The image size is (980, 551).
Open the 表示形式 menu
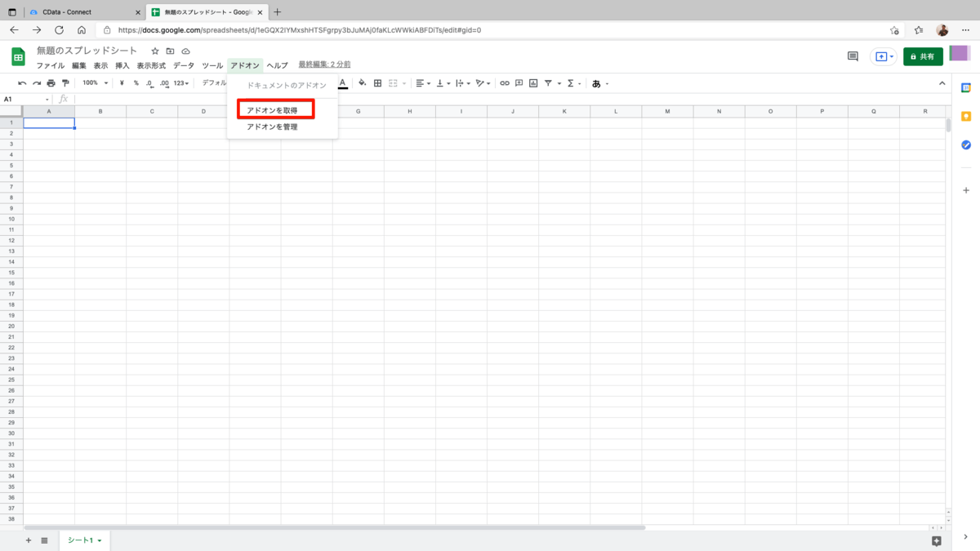pyautogui.click(x=151, y=65)
